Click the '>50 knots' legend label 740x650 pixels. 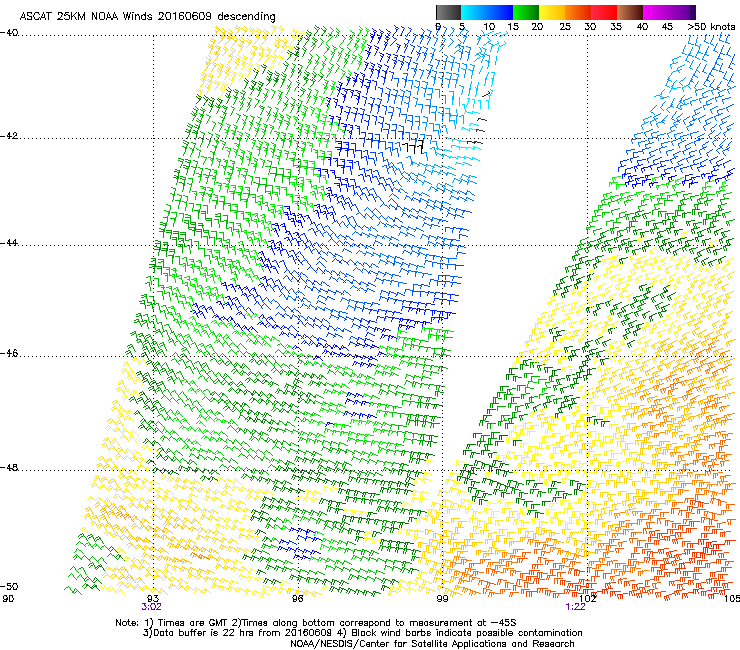(711, 27)
